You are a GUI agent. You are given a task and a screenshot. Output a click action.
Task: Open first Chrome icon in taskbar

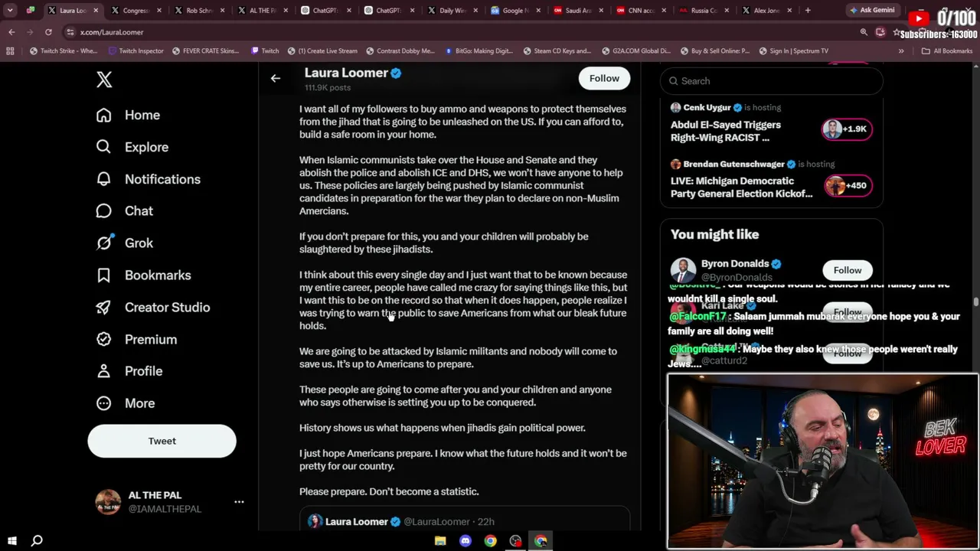(491, 541)
